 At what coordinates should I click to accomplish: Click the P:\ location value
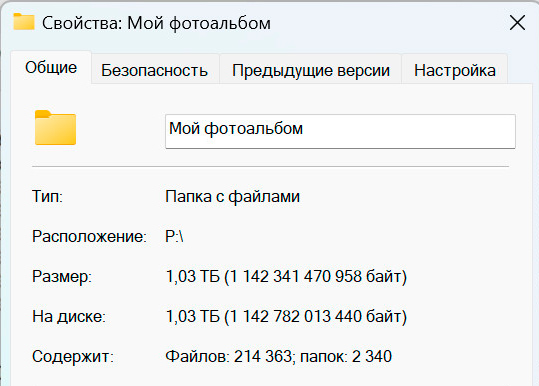point(174,236)
